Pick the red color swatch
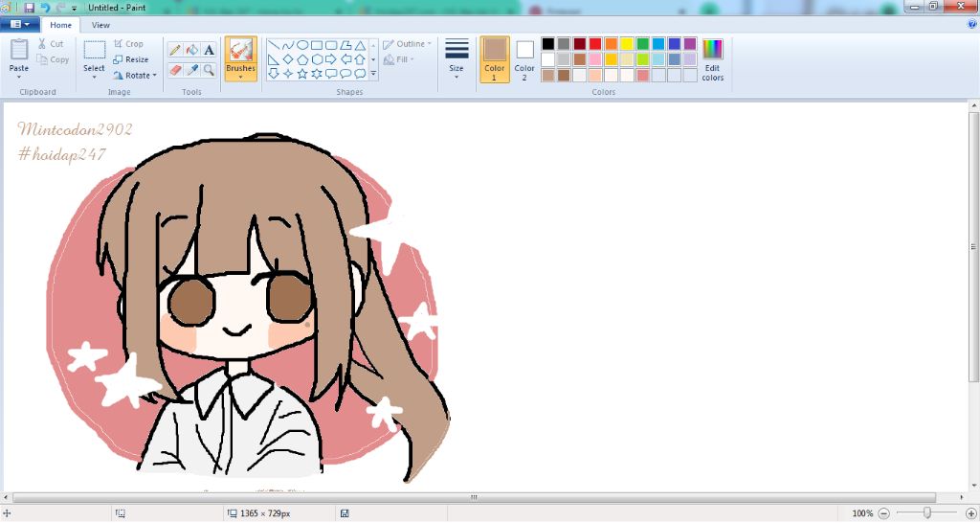Image resolution: width=980 pixels, height=523 pixels. tap(595, 44)
